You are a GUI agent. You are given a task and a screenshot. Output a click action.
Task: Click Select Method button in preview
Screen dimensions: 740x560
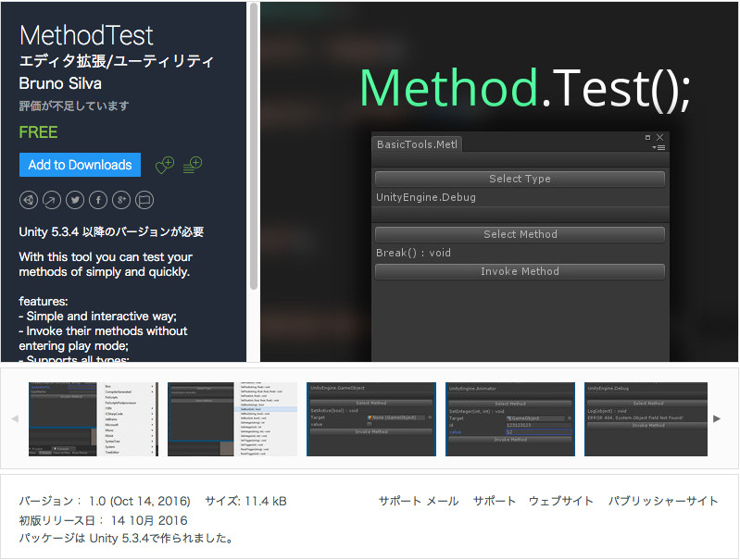tap(520, 234)
